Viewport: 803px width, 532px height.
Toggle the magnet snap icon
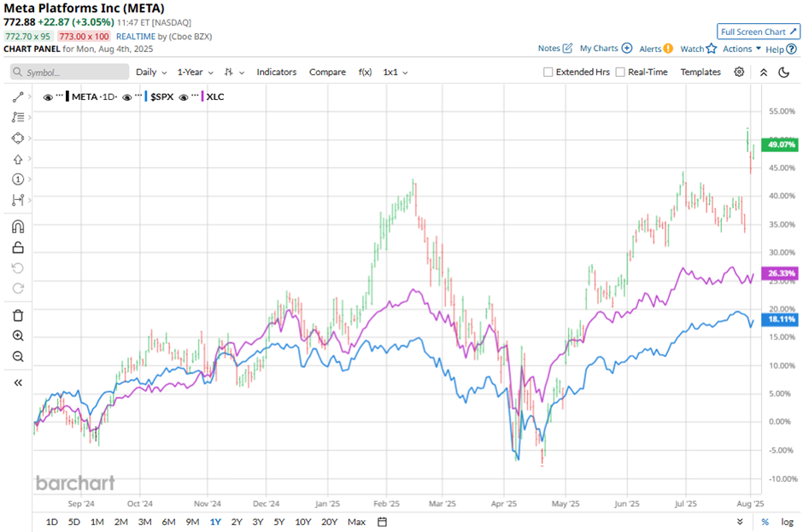click(18, 226)
